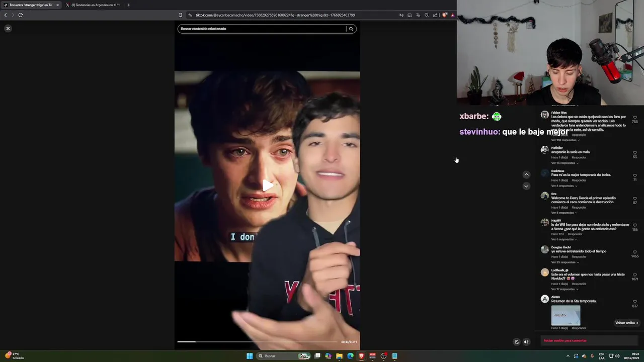
Task: Reply to Alvaro's comment via Responder
Action: pos(579,328)
